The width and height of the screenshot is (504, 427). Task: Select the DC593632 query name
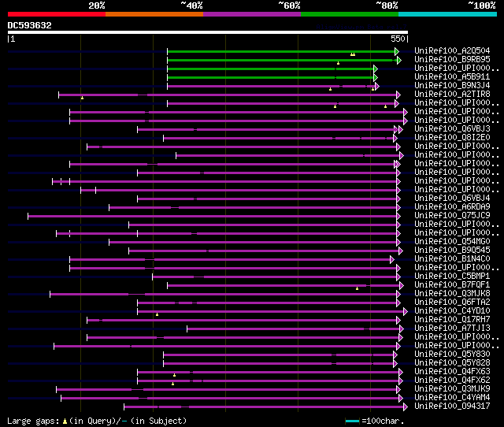pos(30,25)
